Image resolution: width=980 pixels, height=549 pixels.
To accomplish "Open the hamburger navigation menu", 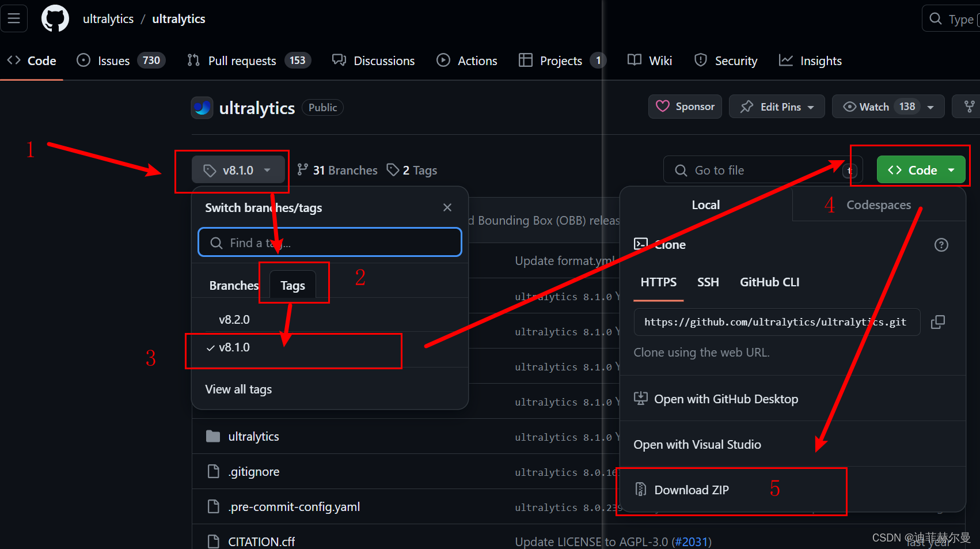I will (14, 18).
